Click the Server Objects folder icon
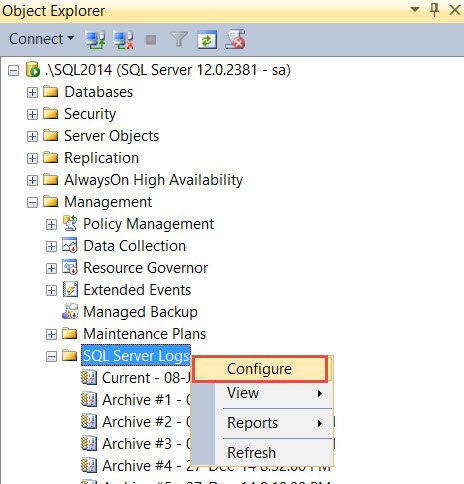 coord(51,135)
